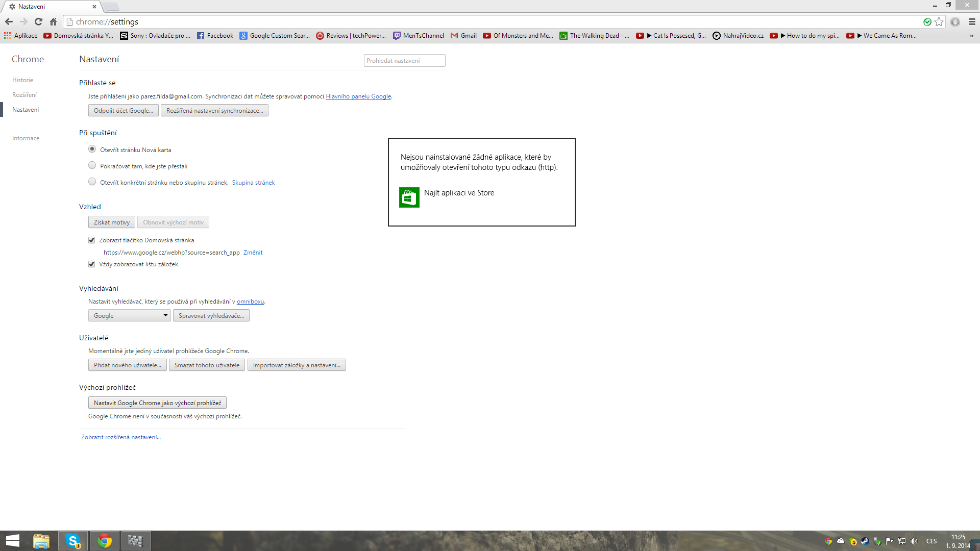Click the Windows Start button
Image resolution: width=980 pixels, height=551 pixels.
(12, 541)
